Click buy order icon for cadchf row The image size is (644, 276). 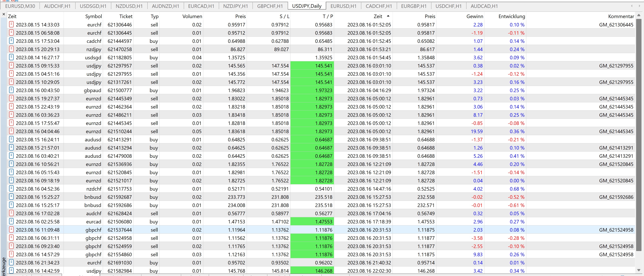point(11,41)
